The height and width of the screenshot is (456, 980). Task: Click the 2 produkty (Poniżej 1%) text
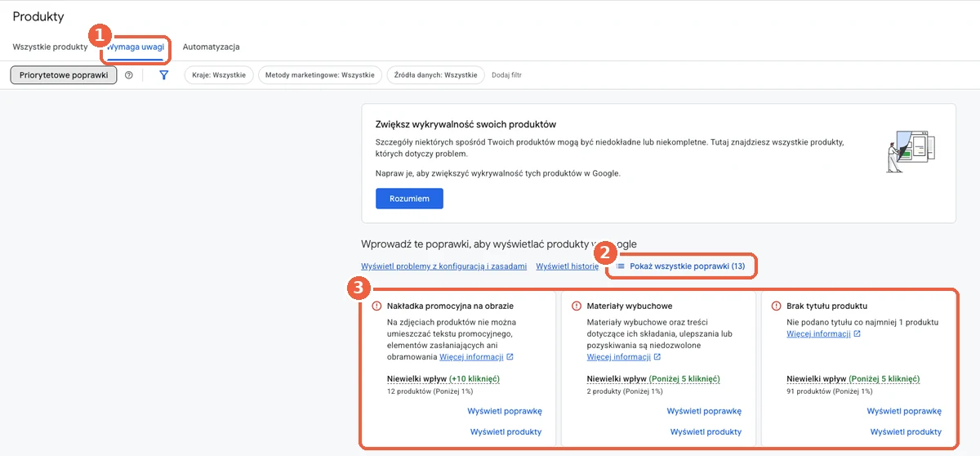pyautogui.click(x=623, y=391)
